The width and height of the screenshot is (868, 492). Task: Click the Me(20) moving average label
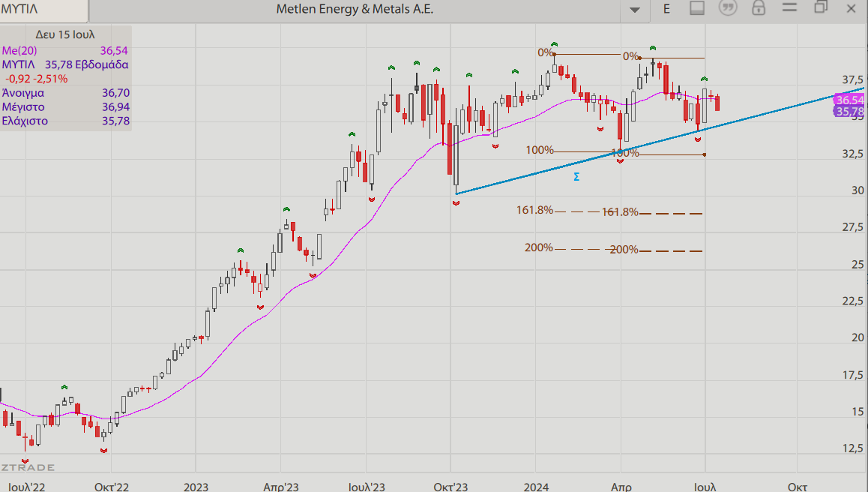[19, 50]
